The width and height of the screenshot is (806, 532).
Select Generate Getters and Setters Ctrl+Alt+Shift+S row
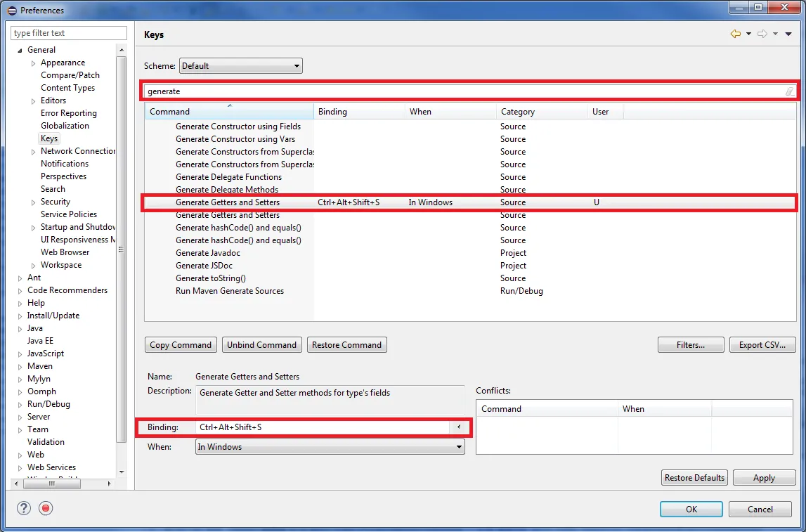pos(470,202)
